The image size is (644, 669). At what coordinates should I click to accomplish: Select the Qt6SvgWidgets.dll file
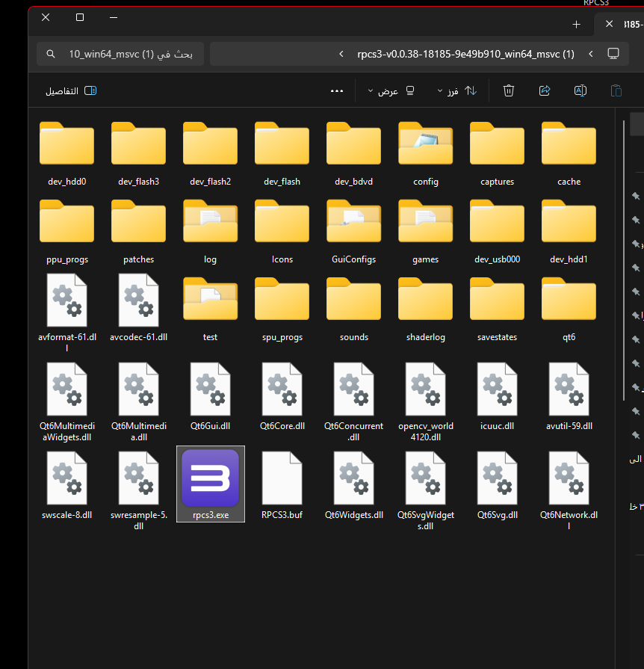click(x=426, y=490)
